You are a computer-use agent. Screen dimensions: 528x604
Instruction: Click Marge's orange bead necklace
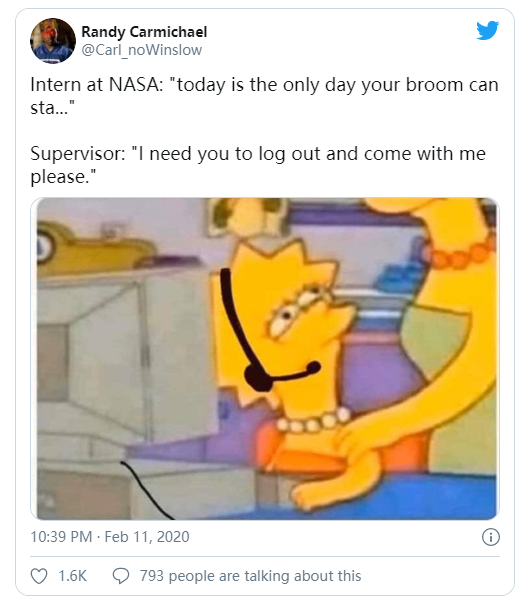tap(459, 253)
